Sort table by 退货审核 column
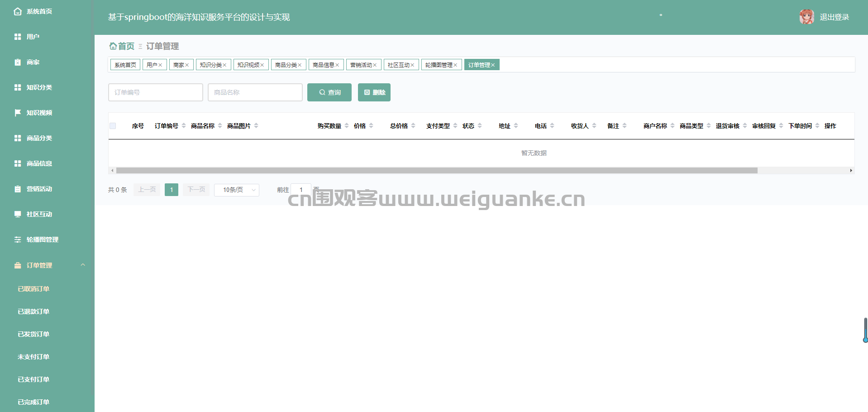The image size is (868, 412). coord(745,126)
